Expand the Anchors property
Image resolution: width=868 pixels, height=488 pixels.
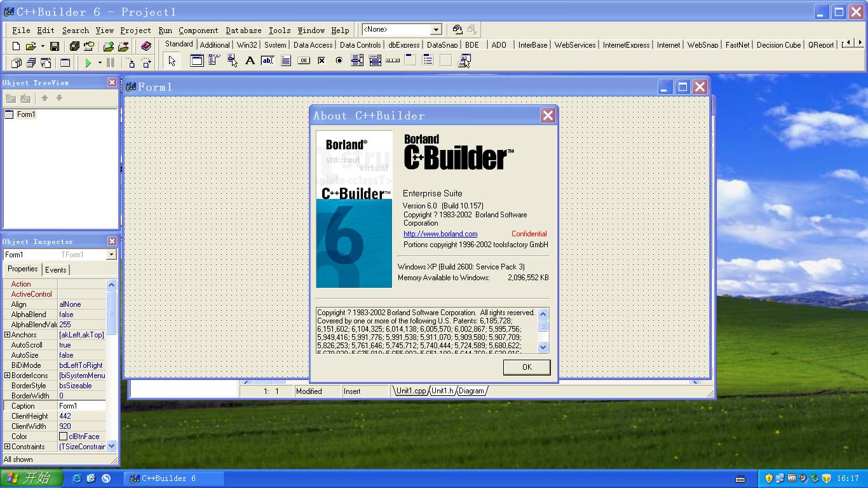coord(6,335)
